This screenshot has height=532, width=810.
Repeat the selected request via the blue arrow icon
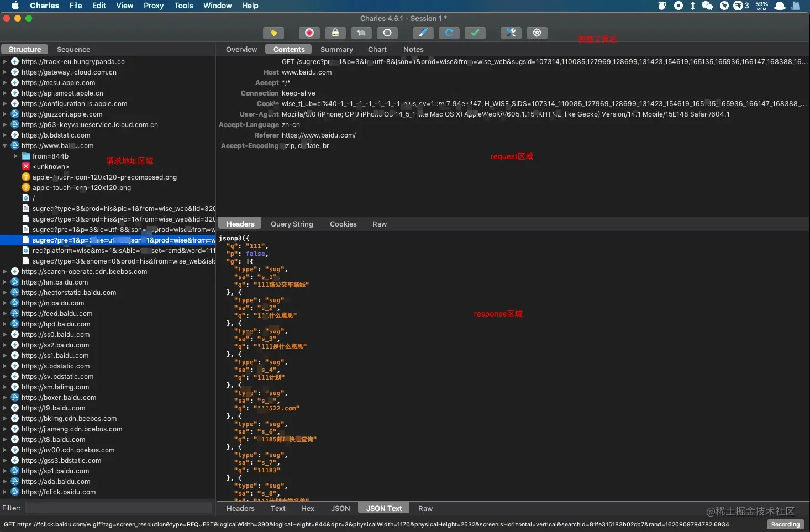[x=449, y=33]
